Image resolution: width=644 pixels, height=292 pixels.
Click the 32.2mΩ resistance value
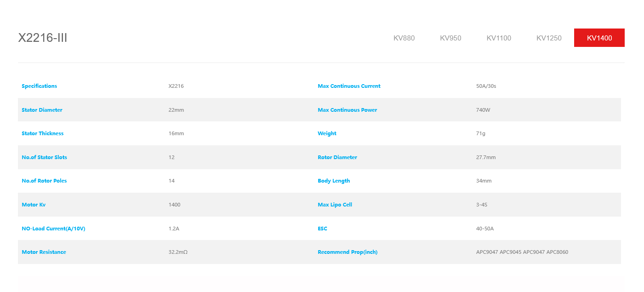[x=178, y=252]
